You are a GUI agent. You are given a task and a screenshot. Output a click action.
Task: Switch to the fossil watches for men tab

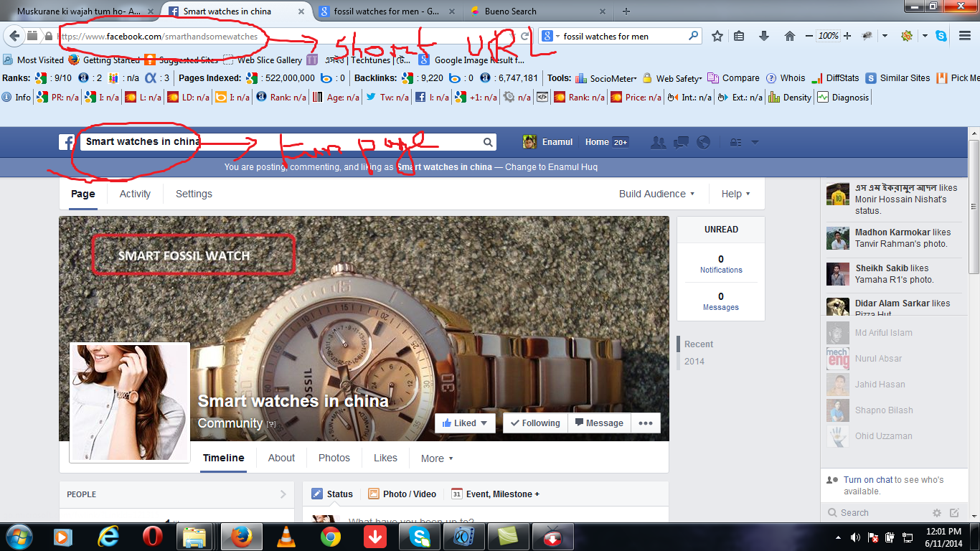tap(387, 11)
